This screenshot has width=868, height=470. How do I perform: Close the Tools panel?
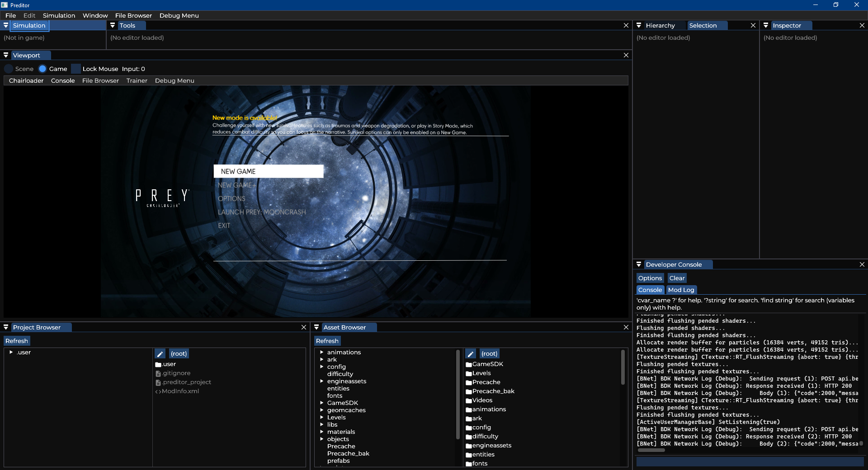click(x=626, y=25)
